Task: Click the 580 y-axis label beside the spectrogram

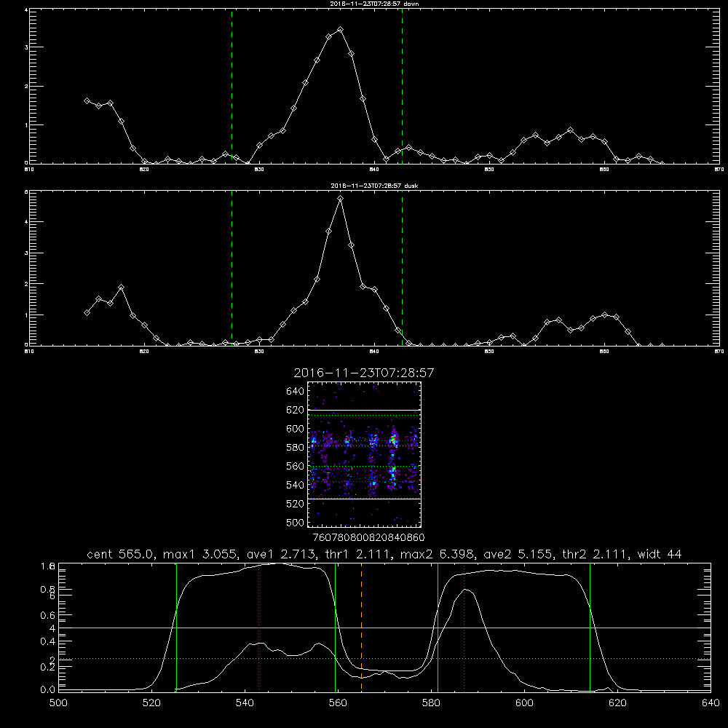Action: [x=295, y=448]
